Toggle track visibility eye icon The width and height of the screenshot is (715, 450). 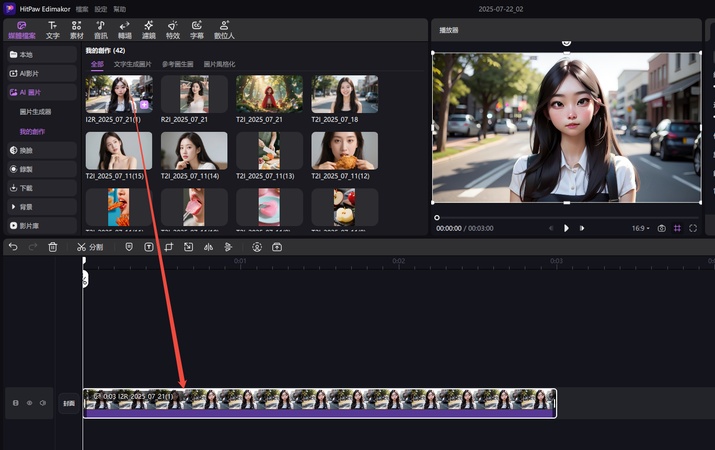click(x=29, y=403)
